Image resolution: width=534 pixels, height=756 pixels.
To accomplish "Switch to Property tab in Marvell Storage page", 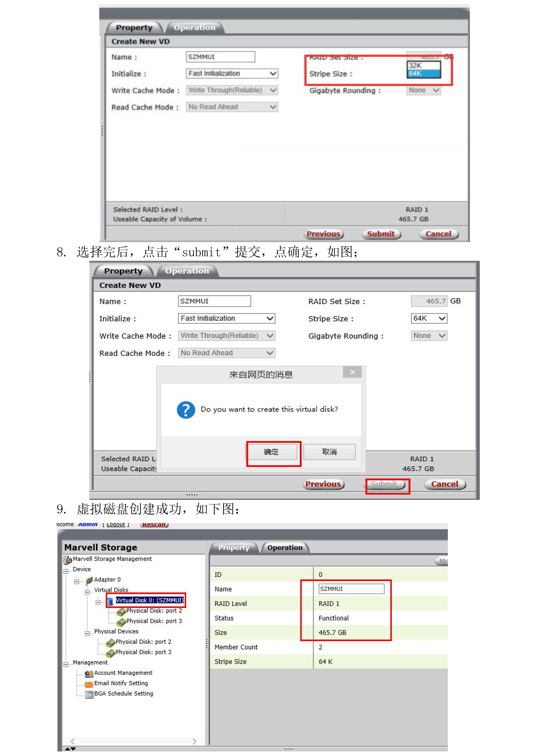I will (x=234, y=548).
